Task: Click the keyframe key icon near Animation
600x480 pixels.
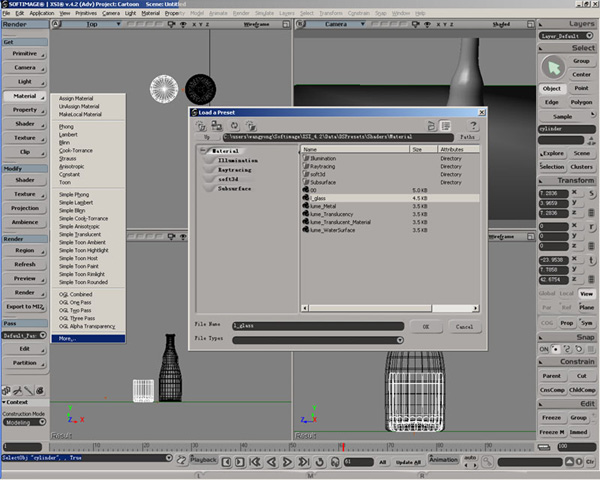Action: 488,462
